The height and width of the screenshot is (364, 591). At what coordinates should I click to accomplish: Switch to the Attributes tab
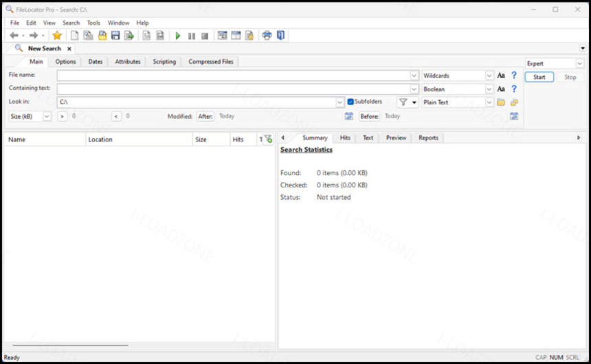click(128, 61)
